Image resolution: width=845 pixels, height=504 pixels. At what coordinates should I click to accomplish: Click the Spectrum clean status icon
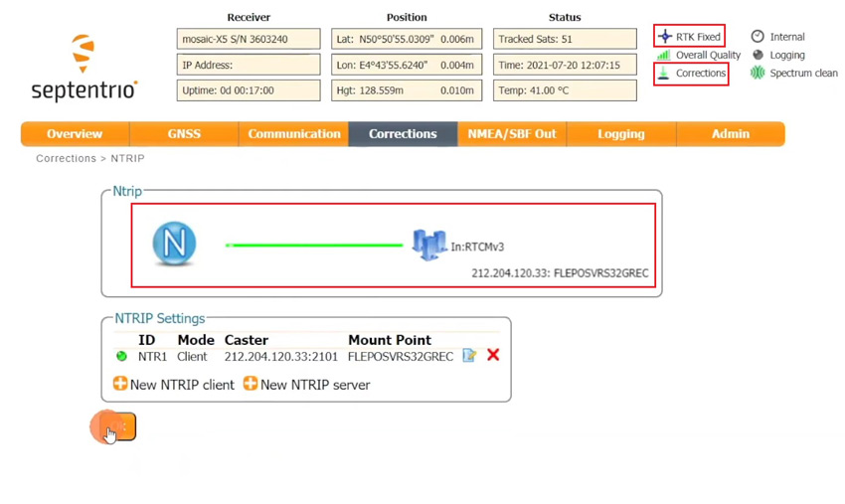pyautogui.click(x=758, y=74)
